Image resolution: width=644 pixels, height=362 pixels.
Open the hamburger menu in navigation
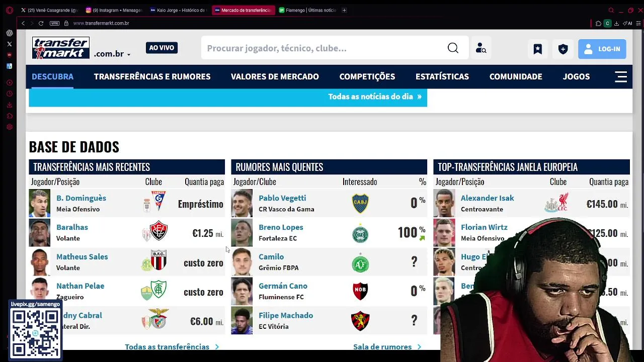(621, 76)
